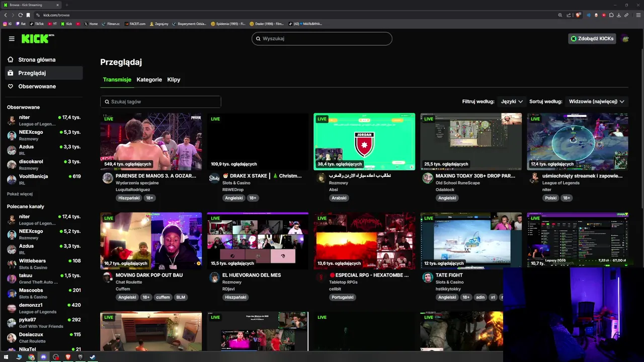The height and width of the screenshot is (362, 644).
Task: Open the TATE FIGHT stream thumbnail
Action: coord(471,241)
